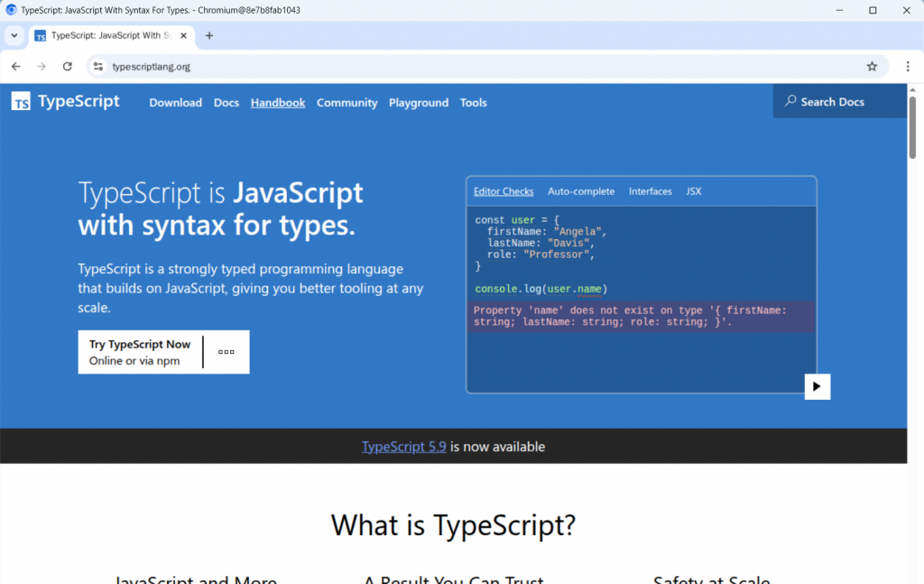Close the TypeScript browser tab
Viewport: 924px width, 584px height.
coord(183,35)
